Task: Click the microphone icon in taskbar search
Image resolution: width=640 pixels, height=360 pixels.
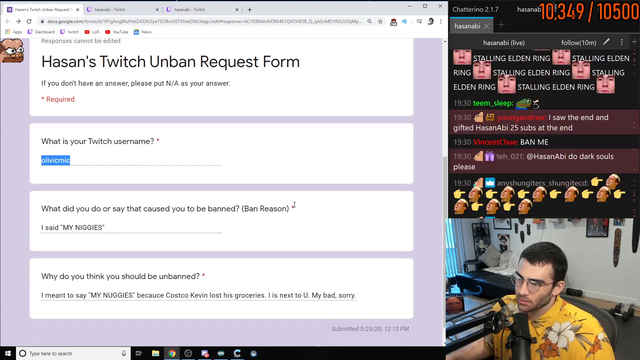Action: 124,353
